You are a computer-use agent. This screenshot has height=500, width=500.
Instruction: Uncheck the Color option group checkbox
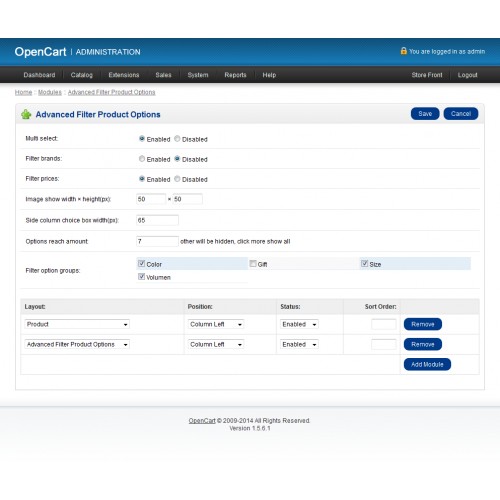(141, 264)
